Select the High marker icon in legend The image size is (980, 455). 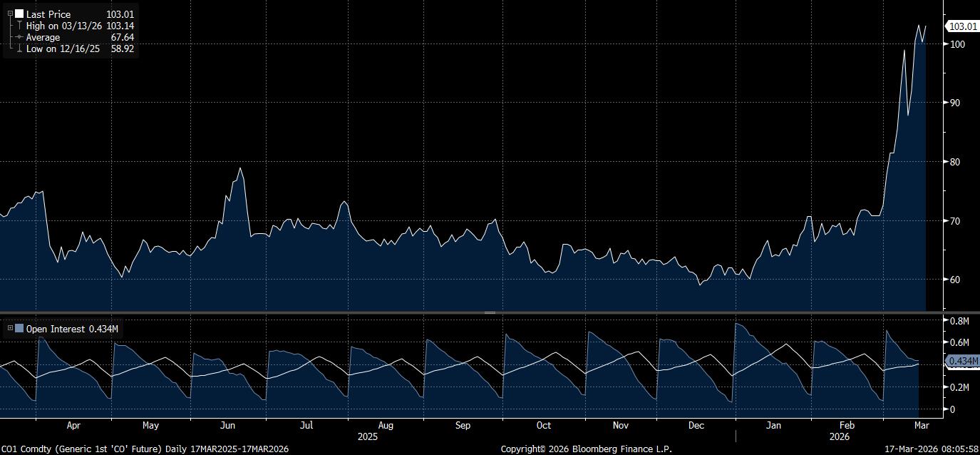click(19, 26)
